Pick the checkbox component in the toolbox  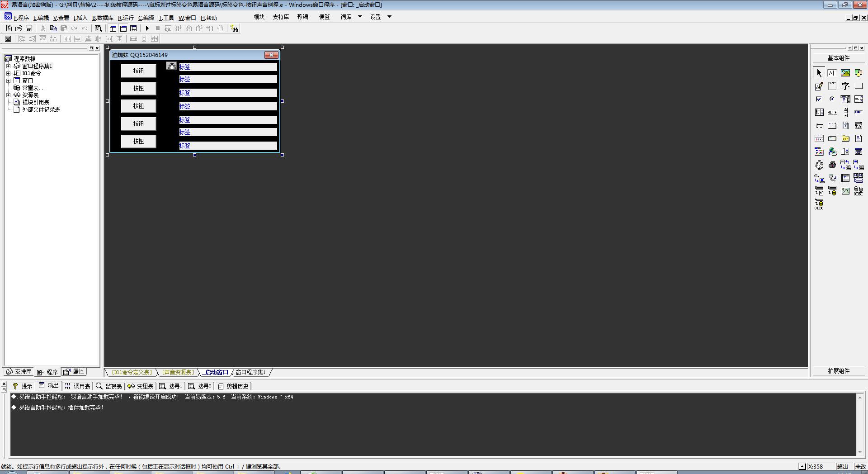(819, 99)
